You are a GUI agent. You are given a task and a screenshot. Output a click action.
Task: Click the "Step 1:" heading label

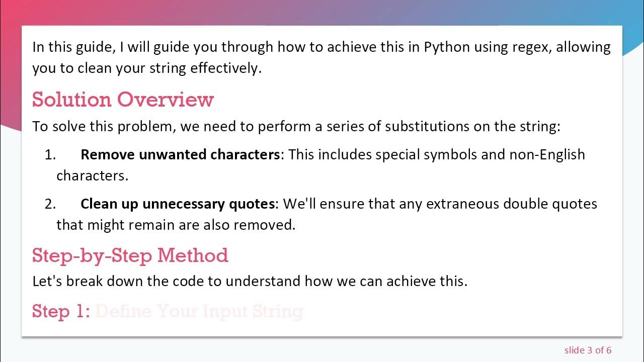(61, 311)
